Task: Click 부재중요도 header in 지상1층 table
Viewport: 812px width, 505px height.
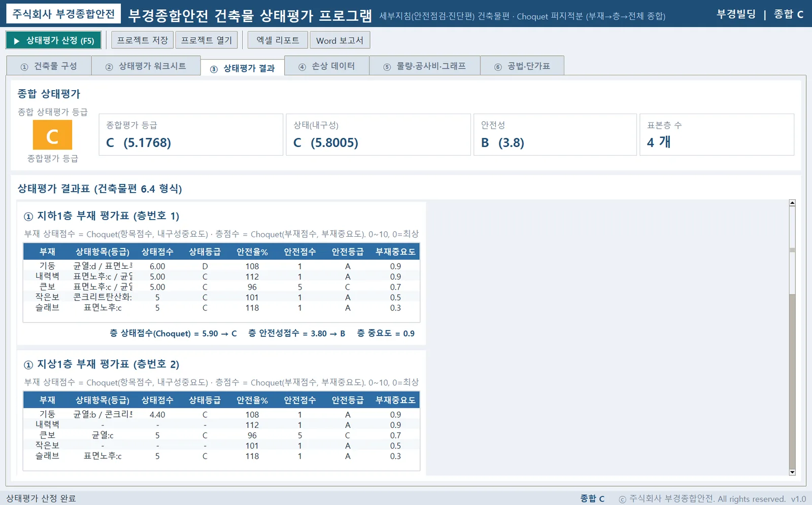Action: (395, 400)
